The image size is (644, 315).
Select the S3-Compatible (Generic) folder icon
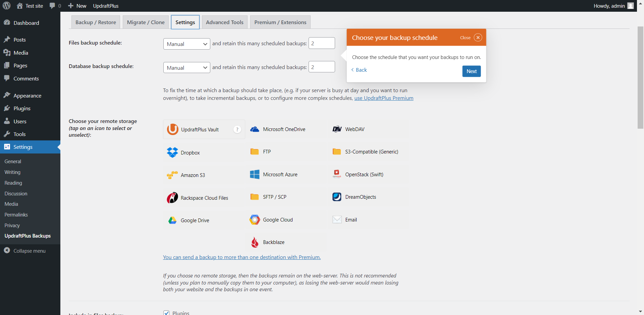coord(337,151)
